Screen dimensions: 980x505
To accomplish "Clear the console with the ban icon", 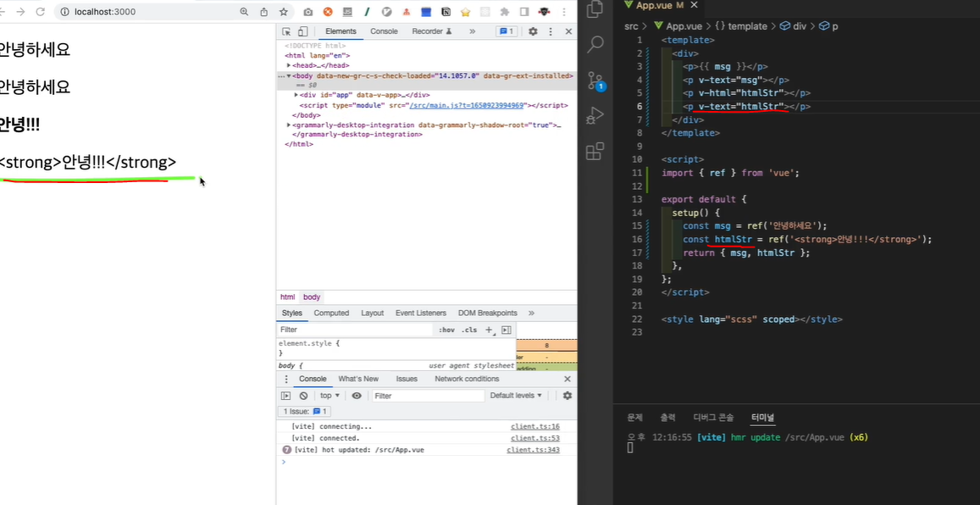I will (x=303, y=396).
